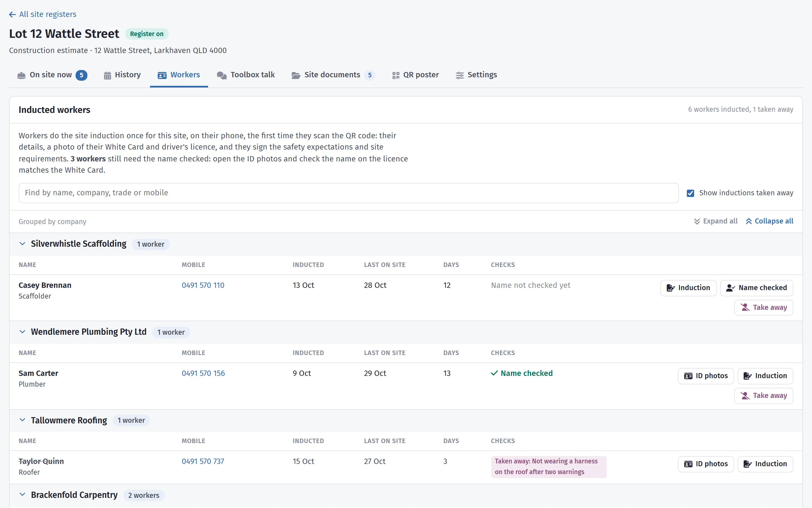Open the QR poster tab
The height and width of the screenshot is (508, 812).
[x=415, y=75]
